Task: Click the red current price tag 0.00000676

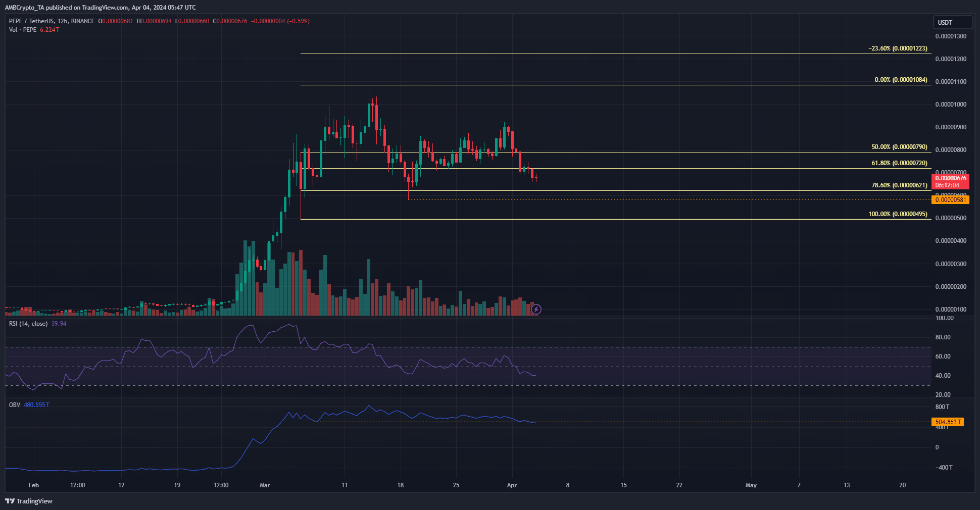Action: 950,181
